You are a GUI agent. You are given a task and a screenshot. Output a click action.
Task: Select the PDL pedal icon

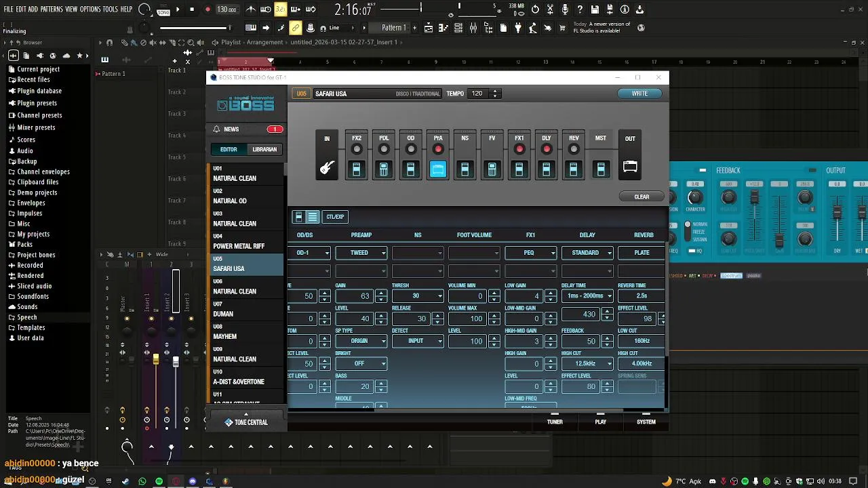click(x=384, y=169)
